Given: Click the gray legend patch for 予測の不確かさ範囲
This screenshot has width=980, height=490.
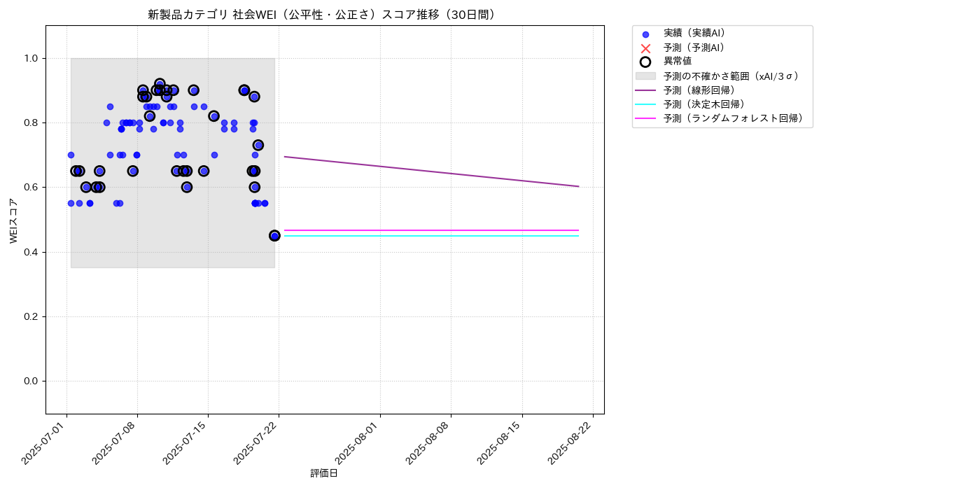Looking at the screenshot, I should tap(645, 76).
